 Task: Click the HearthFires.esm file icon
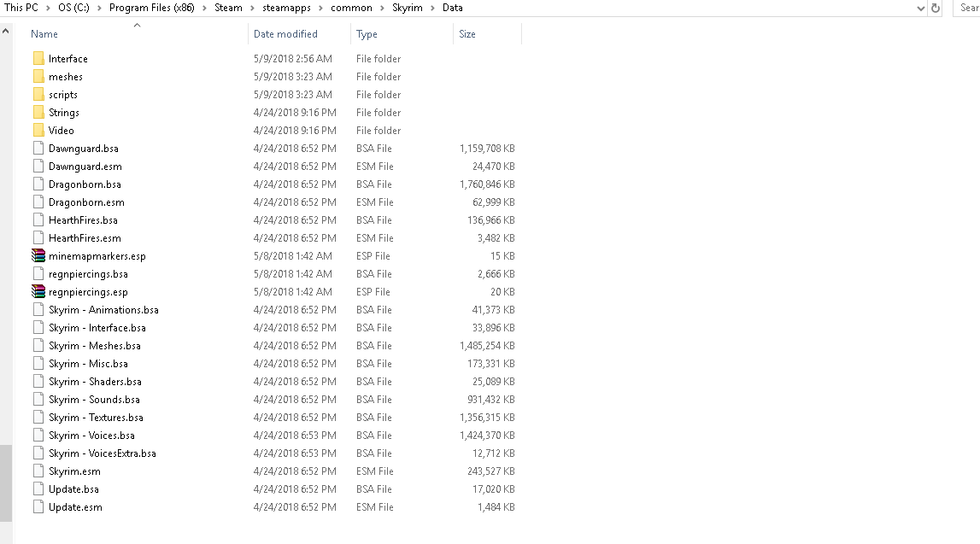[x=38, y=238]
